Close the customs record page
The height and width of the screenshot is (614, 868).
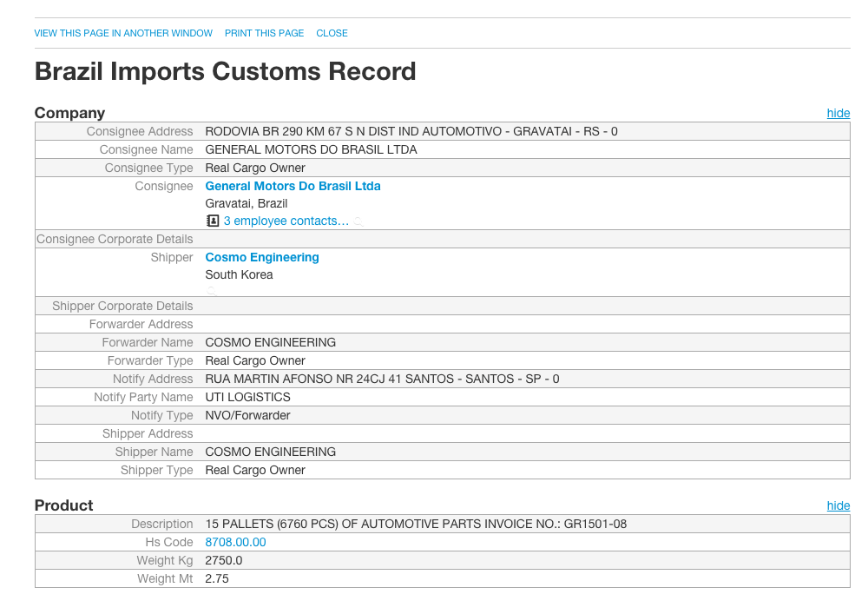pos(332,33)
